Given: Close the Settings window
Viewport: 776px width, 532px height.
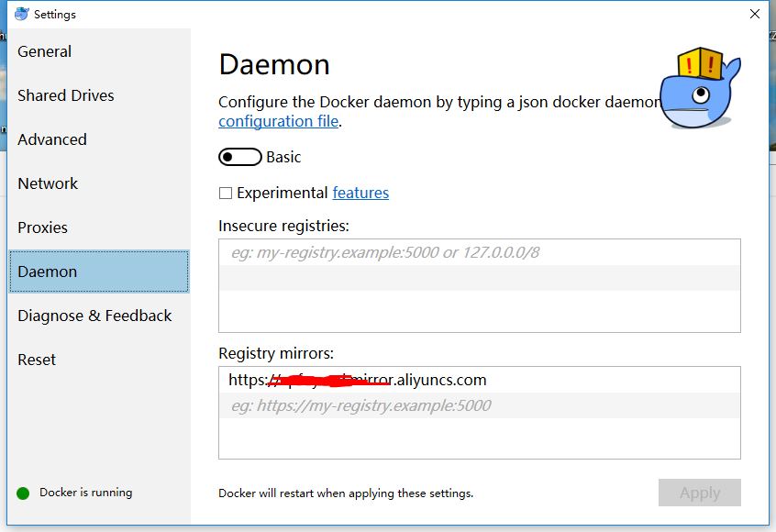Looking at the screenshot, I should (755, 14).
